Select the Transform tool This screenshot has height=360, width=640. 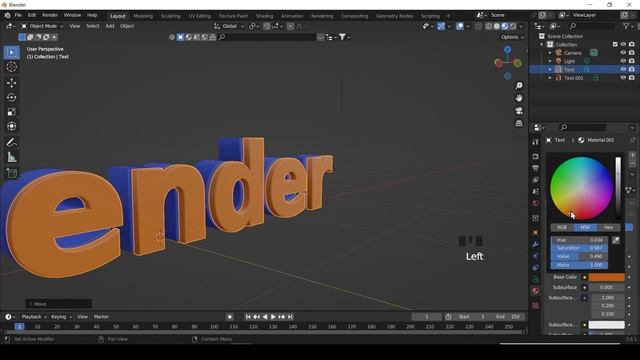click(11, 126)
